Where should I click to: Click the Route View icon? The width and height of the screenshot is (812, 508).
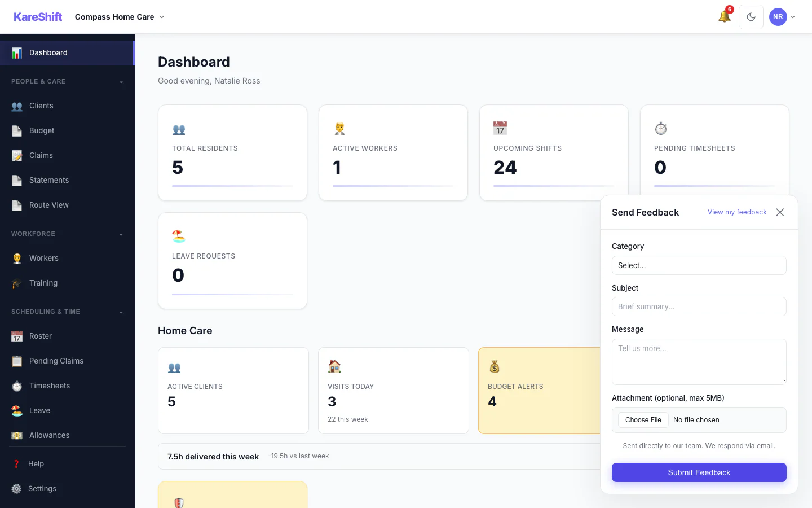point(17,205)
